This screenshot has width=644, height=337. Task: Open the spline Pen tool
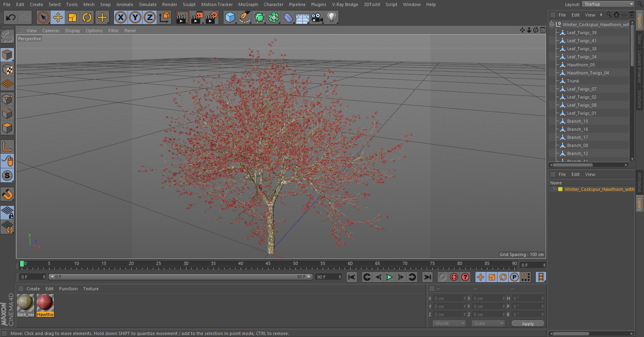point(244,17)
